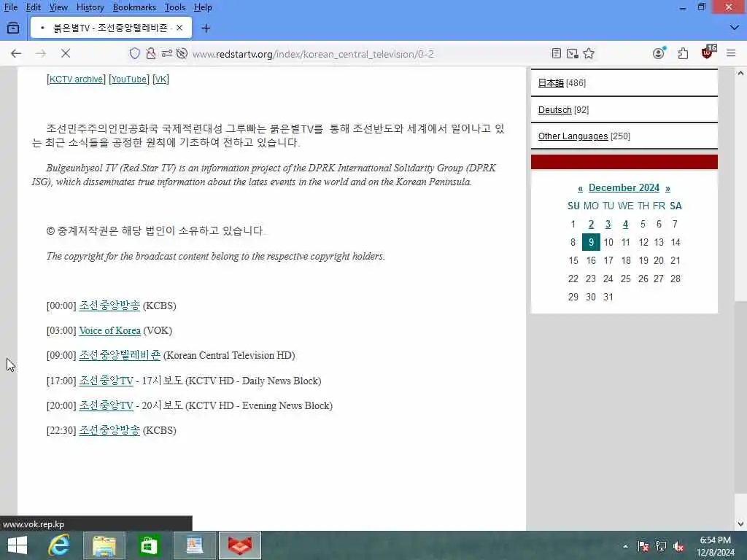
Task: Click the browser back arrow
Action: pyautogui.click(x=16, y=53)
